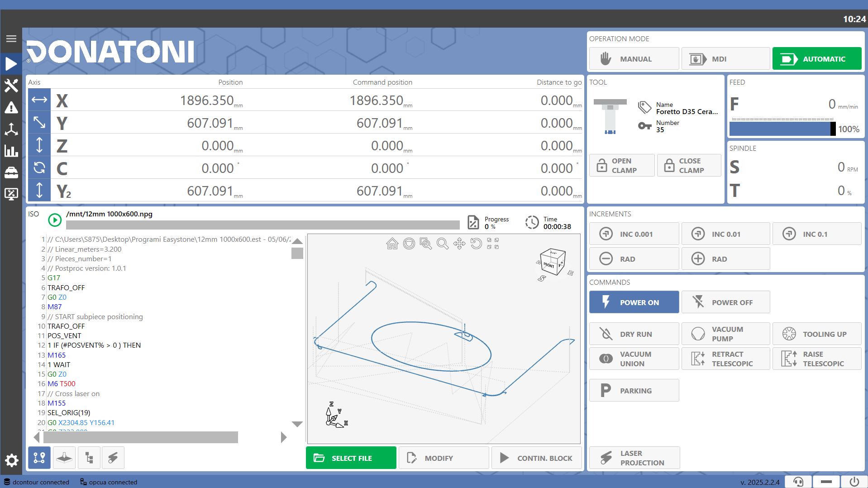Click the fit-to-screen icon in the viewer
This screenshot has height=488, width=868.
[493, 244]
